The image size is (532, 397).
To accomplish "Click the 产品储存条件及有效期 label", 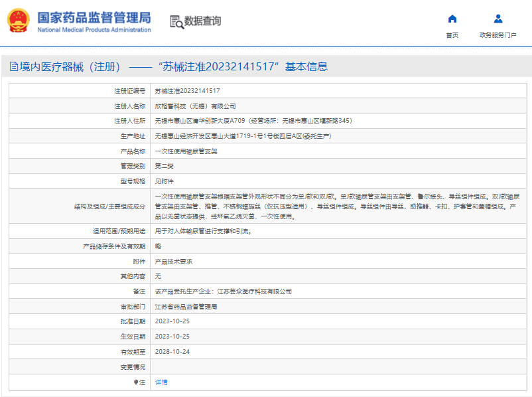I will pos(114,246).
